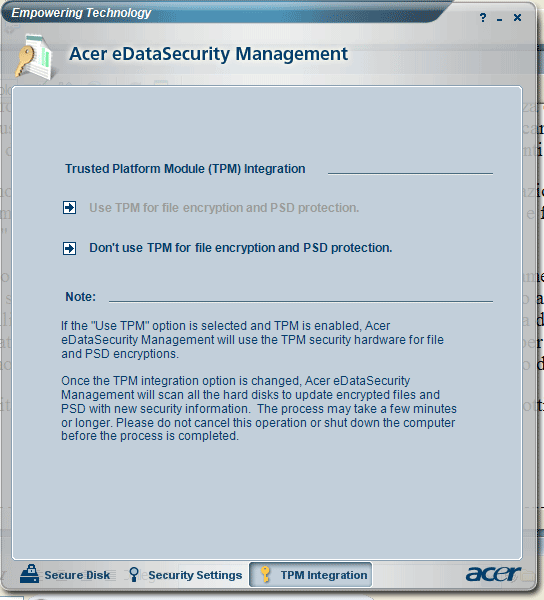Click the key icon for Security Settings
This screenshot has width=544, height=600.
tap(134, 574)
